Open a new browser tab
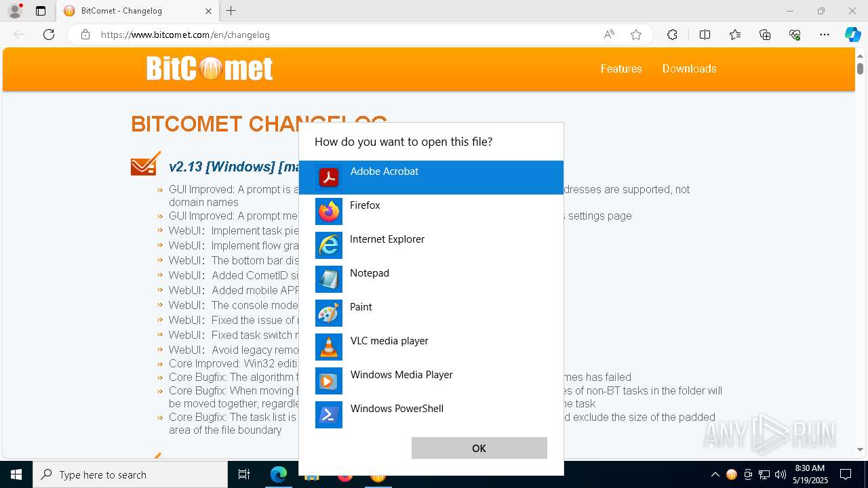Viewport: 868px width, 488px height. (x=231, y=11)
